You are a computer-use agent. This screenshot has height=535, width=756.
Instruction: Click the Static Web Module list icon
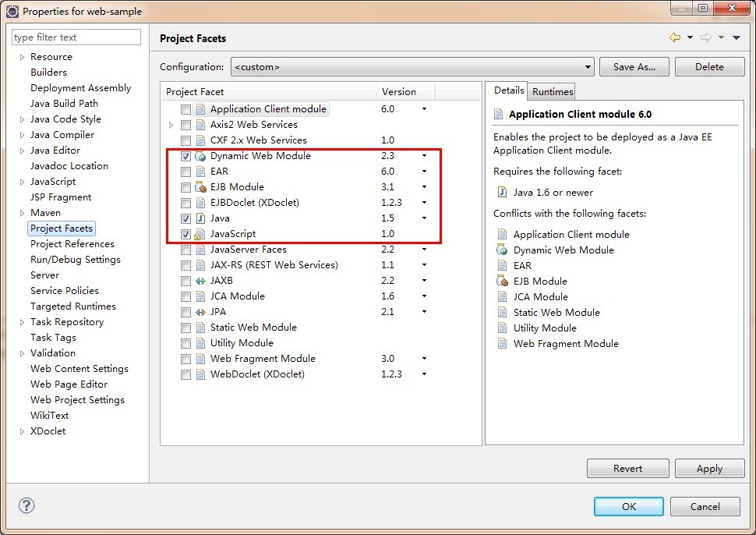point(200,328)
